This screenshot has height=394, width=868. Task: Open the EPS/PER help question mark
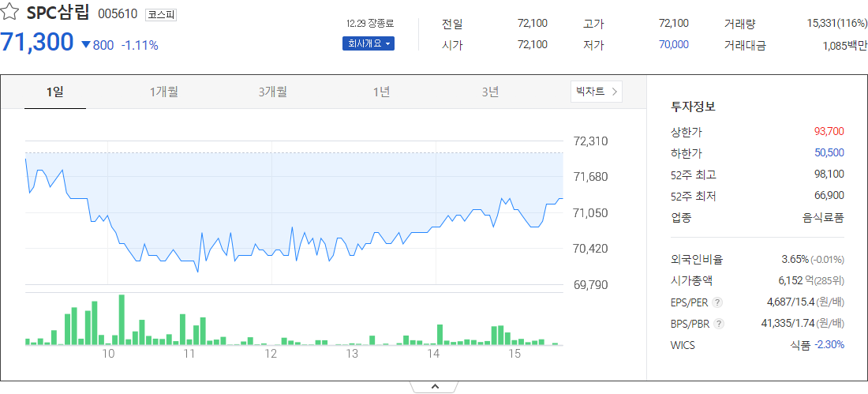pyautogui.click(x=717, y=302)
